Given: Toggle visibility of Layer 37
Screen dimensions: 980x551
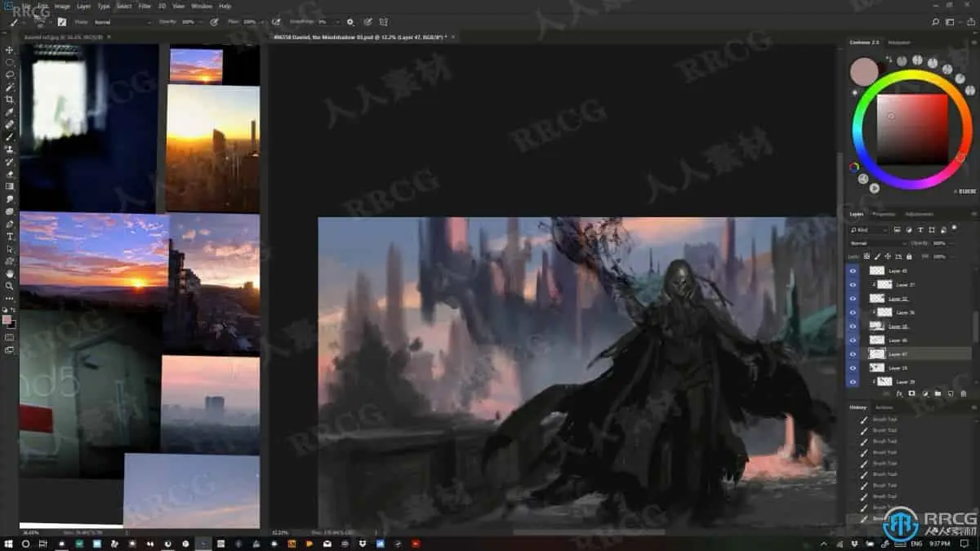Looking at the screenshot, I should [x=853, y=284].
